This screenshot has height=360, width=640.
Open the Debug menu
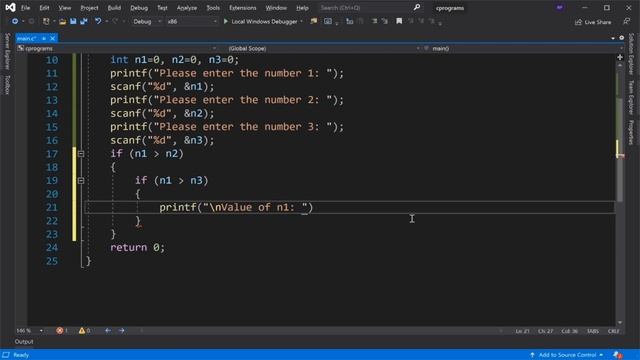(x=139, y=8)
